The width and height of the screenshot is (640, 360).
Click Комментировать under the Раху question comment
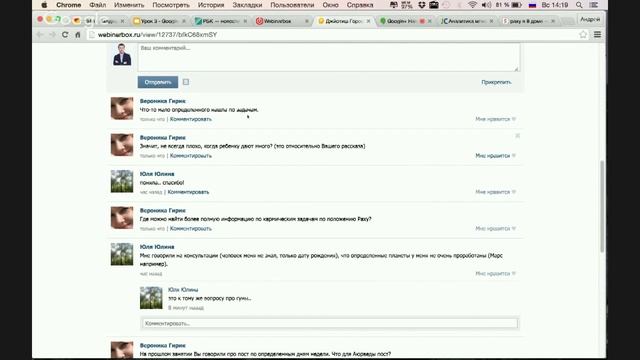pos(191,229)
